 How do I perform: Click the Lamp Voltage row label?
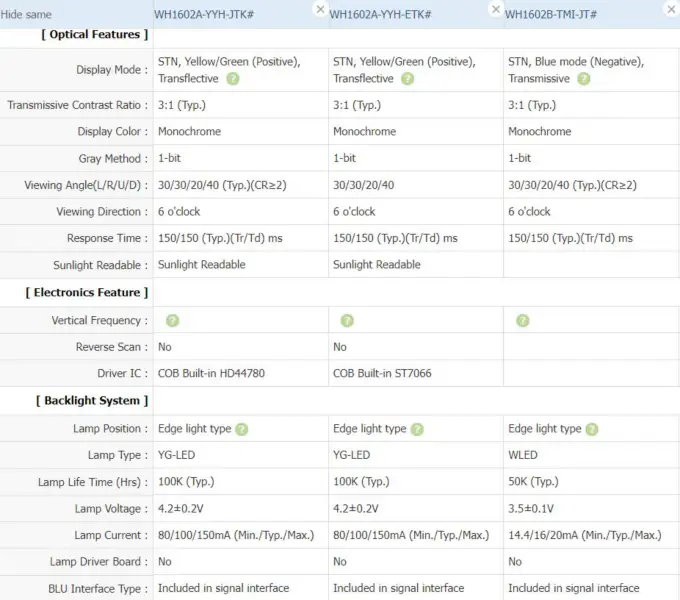point(111,509)
